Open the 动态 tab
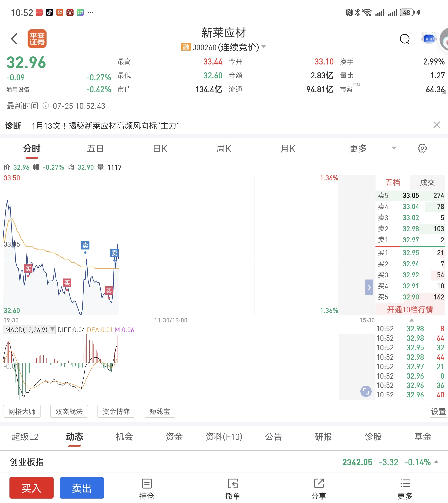This screenshot has width=448, height=503. coord(75,437)
